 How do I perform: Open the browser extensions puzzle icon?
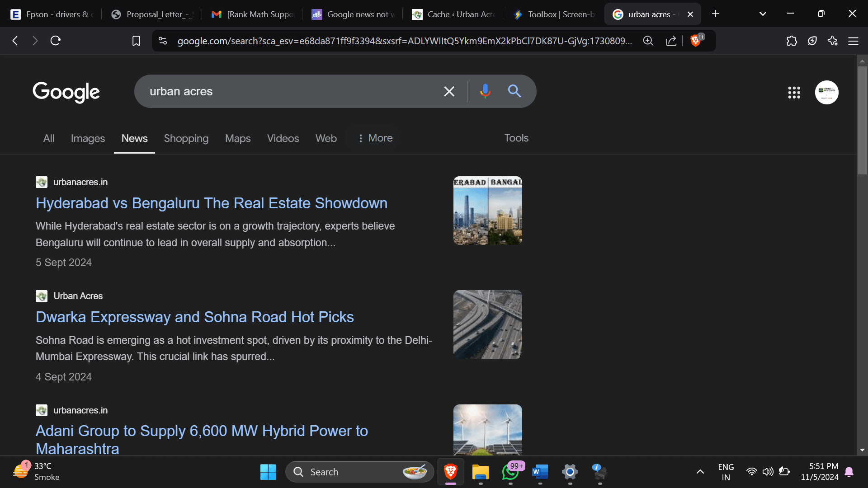pos(792,41)
